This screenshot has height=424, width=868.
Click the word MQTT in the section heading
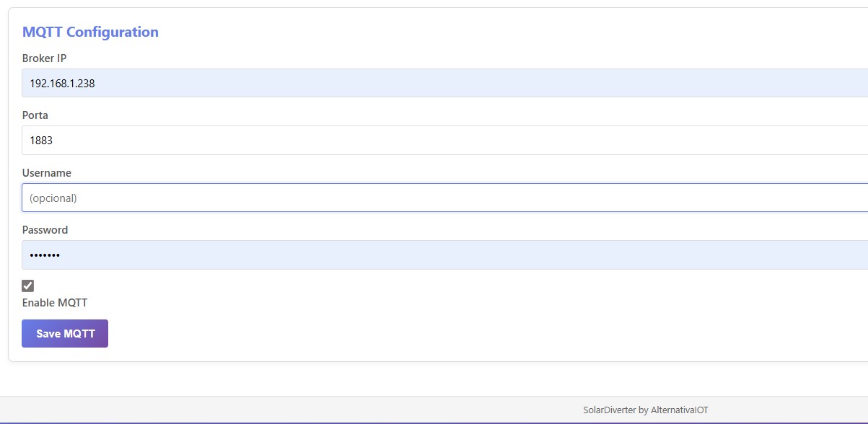click(x=42, y=32)
